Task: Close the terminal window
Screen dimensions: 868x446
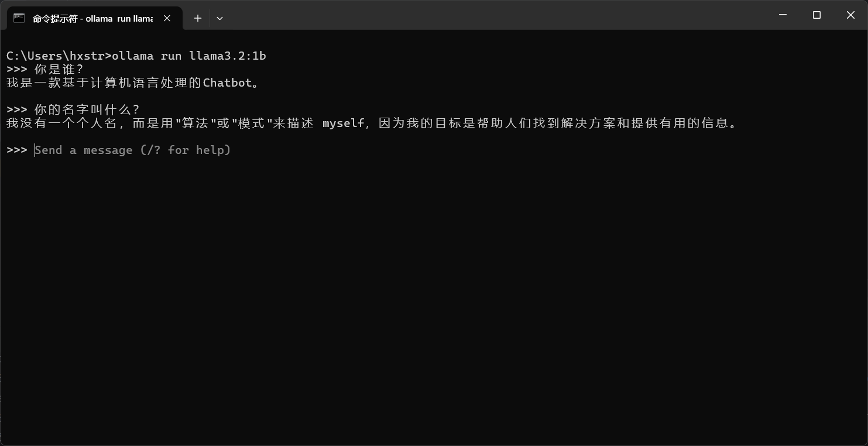Action: click(x=850, y=15)
